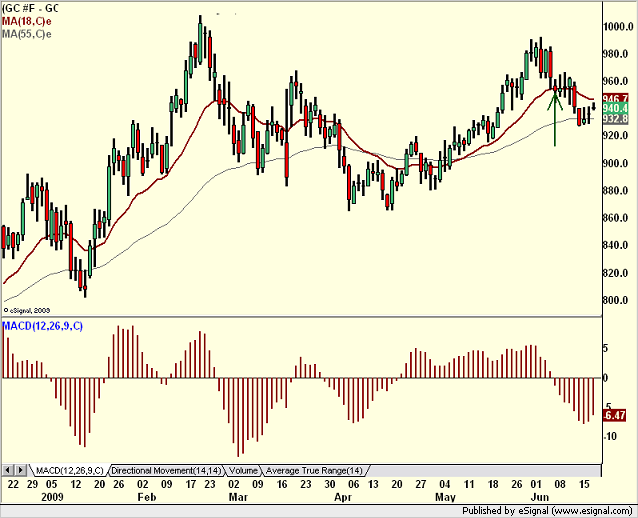
Task: Open the Volume tab
Action: point(243,471)
